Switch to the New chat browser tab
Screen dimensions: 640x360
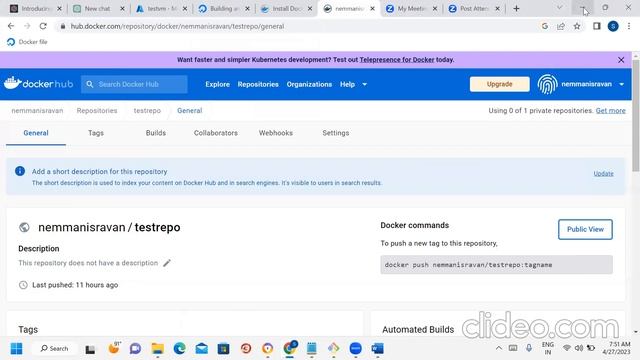pyautogui.click(x=98, y=9)
